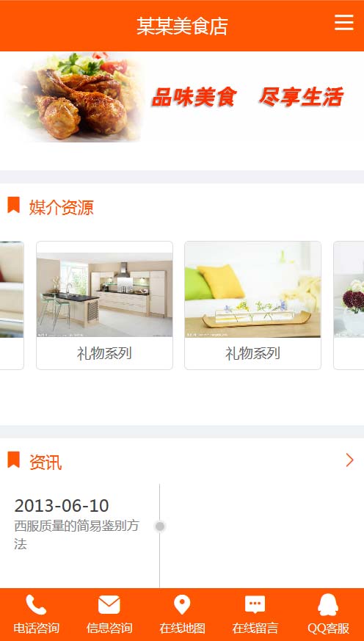364x641 pixels.
Task: Open the 媒介资源 section heading
Action: coord(62,208)
